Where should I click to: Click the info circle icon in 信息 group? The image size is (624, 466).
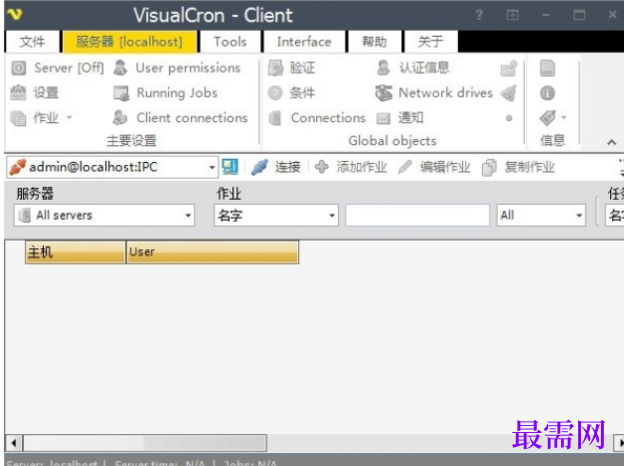[548, 93]
